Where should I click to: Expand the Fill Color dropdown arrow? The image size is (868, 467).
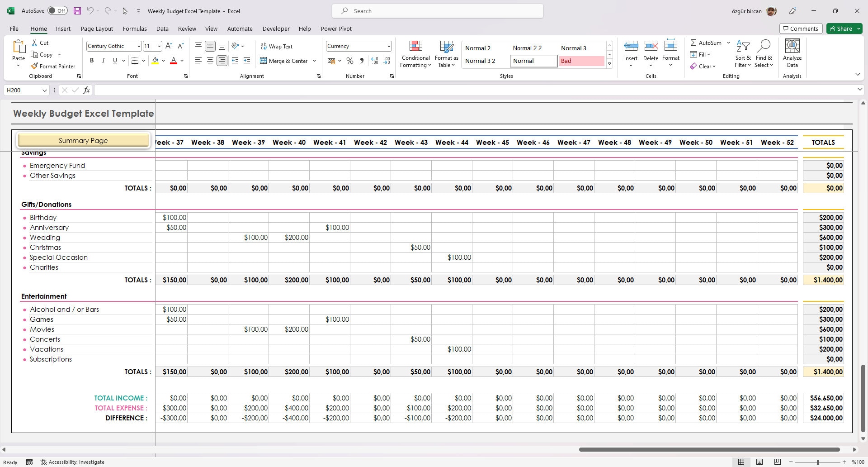pos(164,60)
